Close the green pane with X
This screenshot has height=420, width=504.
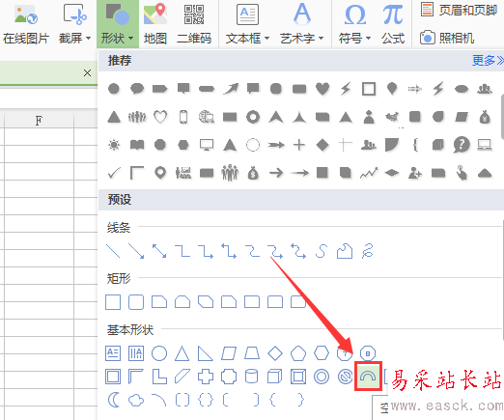coord(87,73)
